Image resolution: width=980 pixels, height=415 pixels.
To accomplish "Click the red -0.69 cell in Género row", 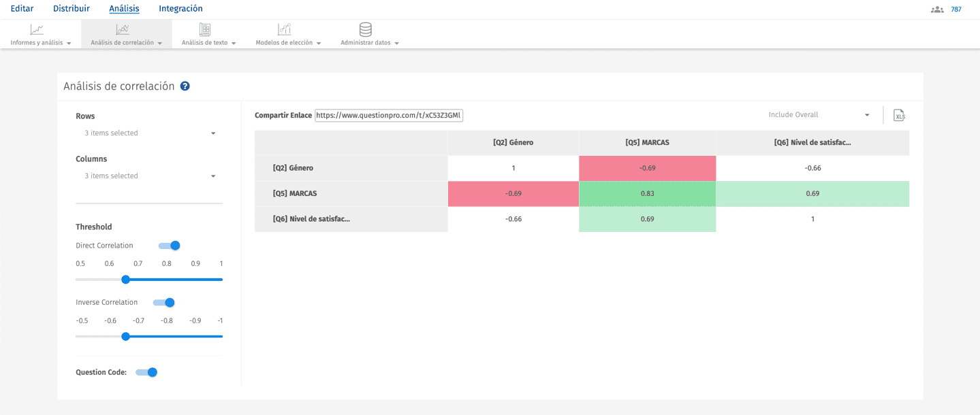I will click(x=648, y=168).
